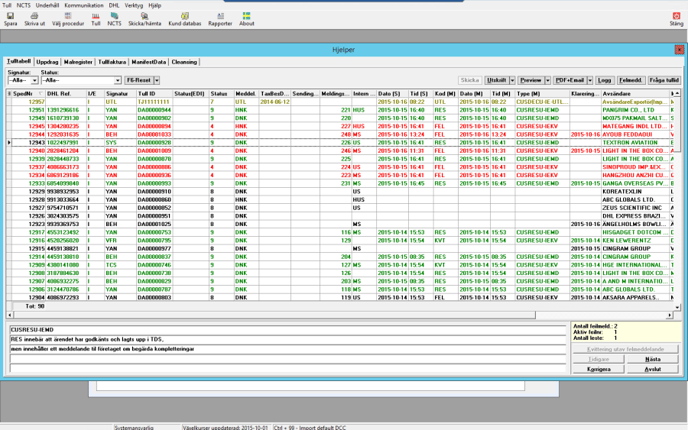Click the PDF+Email button
The image size is (688, 430).
pyautogui.click(x=570, y=80)
